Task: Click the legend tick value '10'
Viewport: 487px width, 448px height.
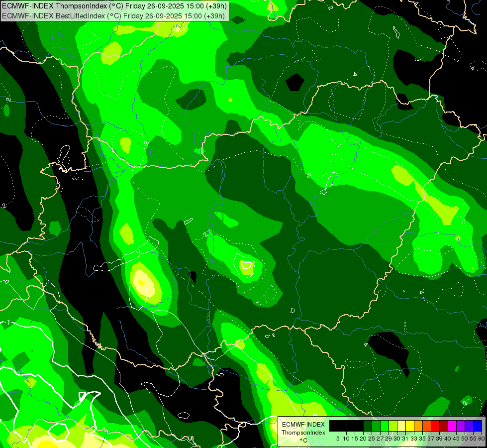Action: [x=346, y=439]
